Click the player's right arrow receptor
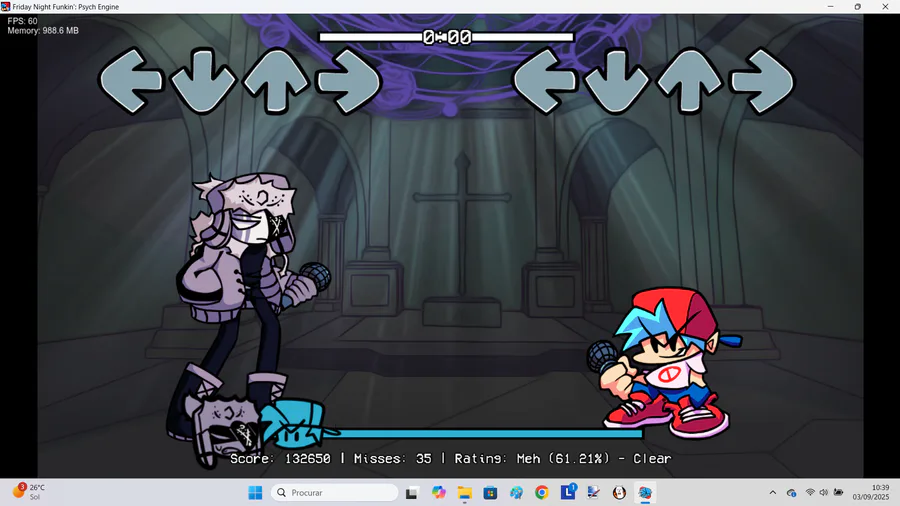This screenshot has height=506, width=900. [763, 80]
